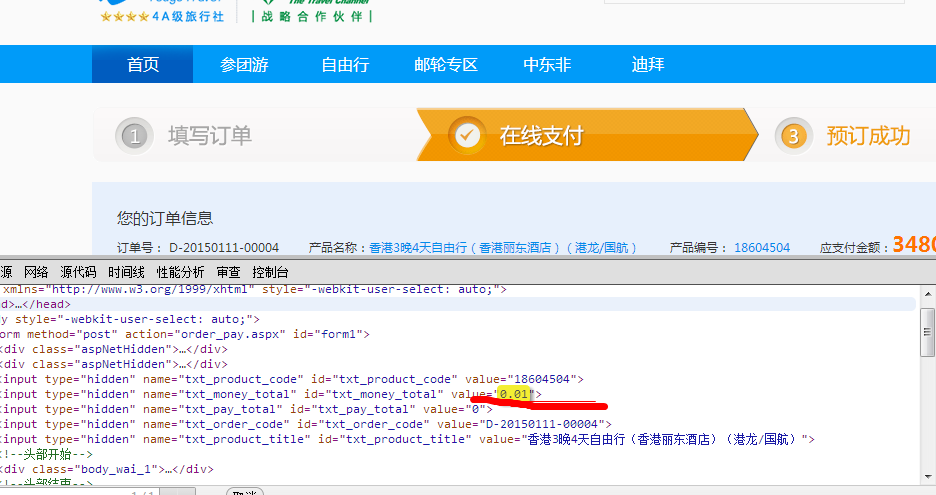Click the step 1 circle icon for 填写订单

pos(134,136)
